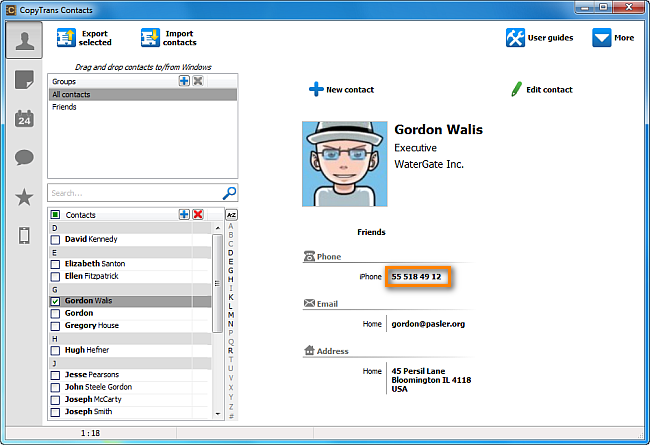The image size is (650, 445).
Task: Jump to letter G in alphabet index
Action: pos(231,270)
